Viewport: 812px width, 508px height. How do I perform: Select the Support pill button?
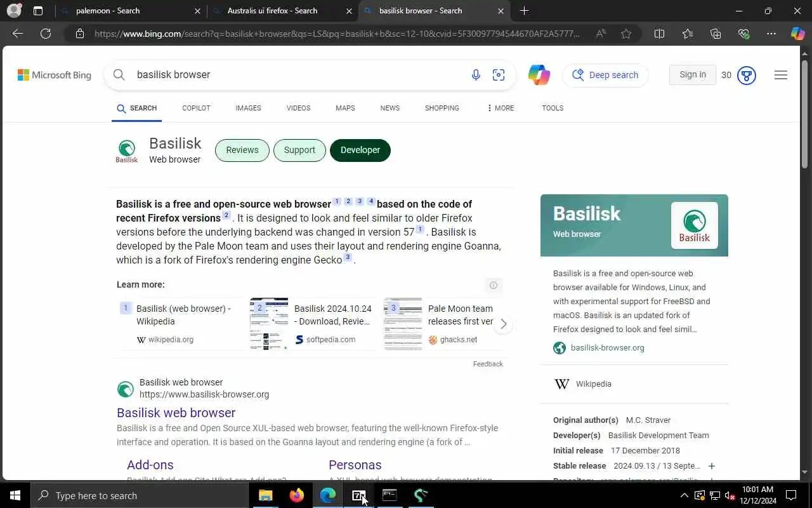point(299,150)
